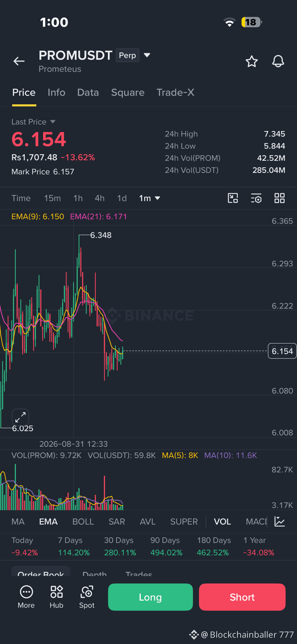Tap the Mark Price 6.157 text
Screen dimensions: 297x644
43,172
